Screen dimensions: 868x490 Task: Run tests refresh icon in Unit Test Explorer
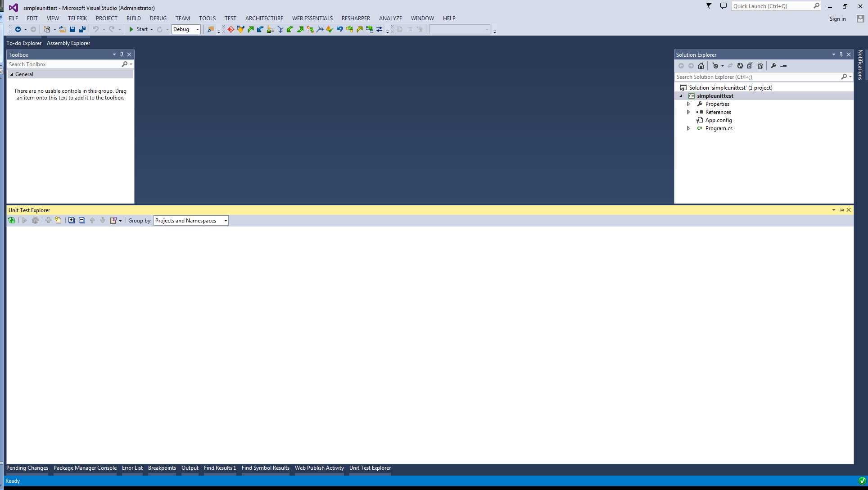click(x=12, y=220)
